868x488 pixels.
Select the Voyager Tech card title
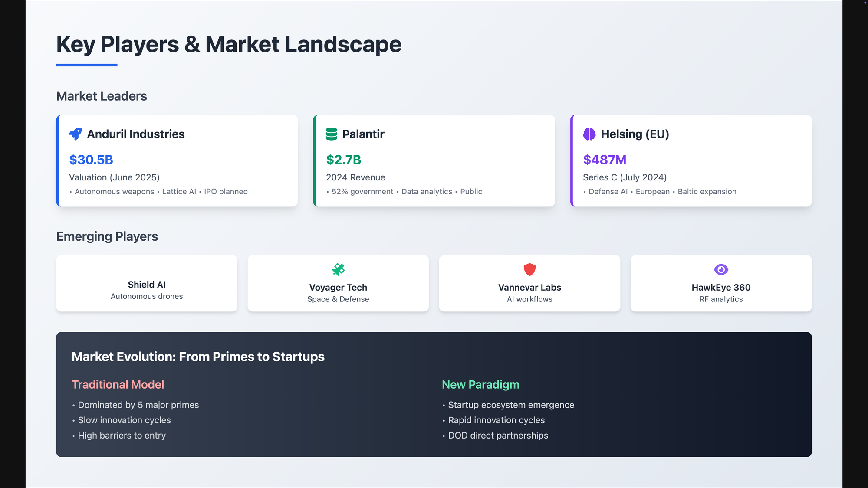click(338, 287)
